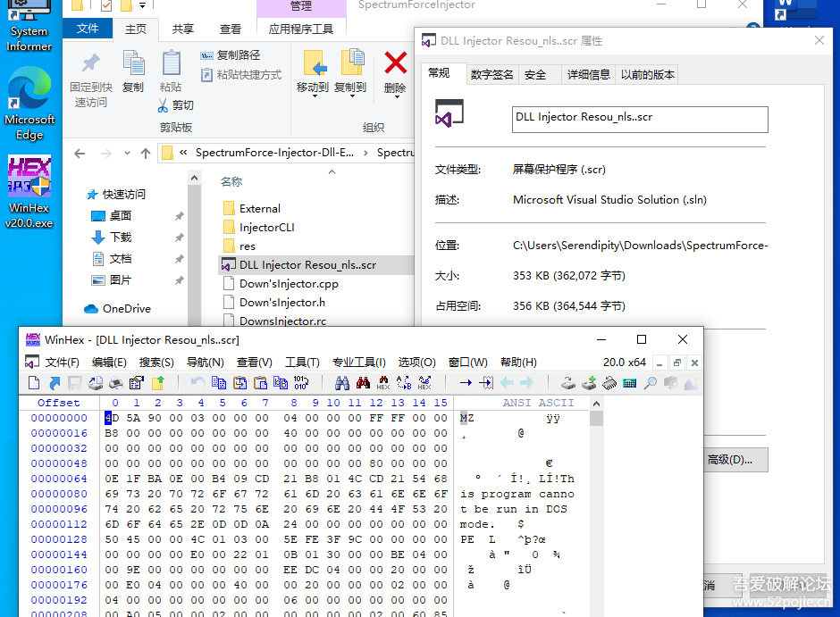
Task: Switch to Details tab in Properties
Action: click(588, 74)
